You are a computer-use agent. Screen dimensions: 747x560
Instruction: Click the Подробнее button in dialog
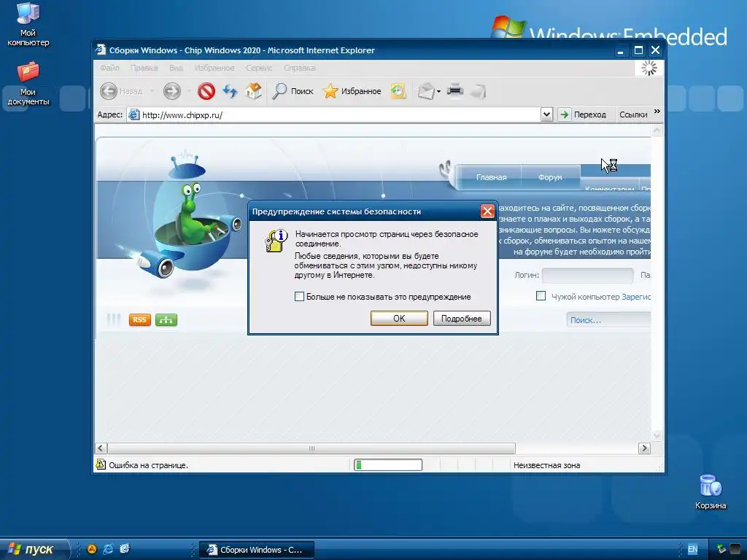[x=462, y=318]
